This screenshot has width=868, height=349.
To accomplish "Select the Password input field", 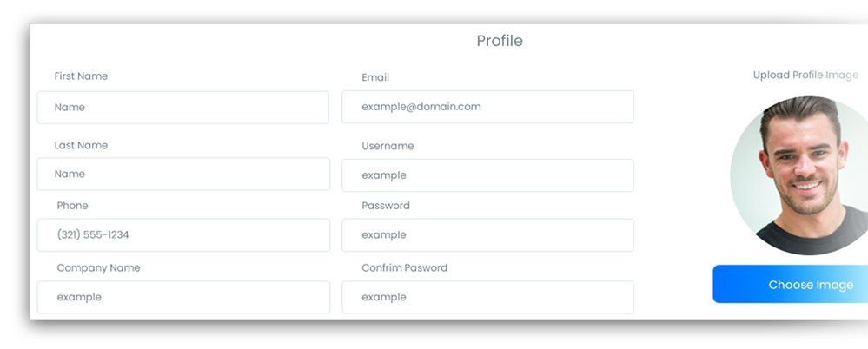I will coord(487,235).
